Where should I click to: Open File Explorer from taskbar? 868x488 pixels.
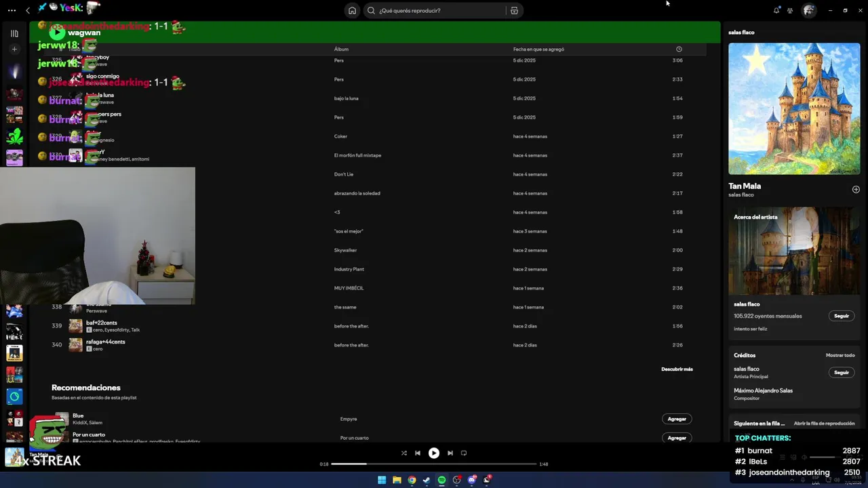coord(397,480)
